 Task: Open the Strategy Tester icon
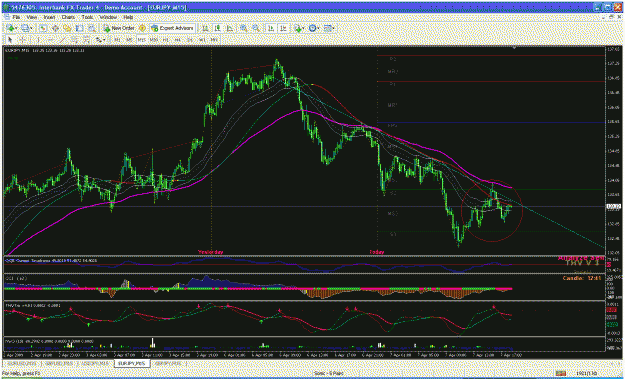[92, 28]
